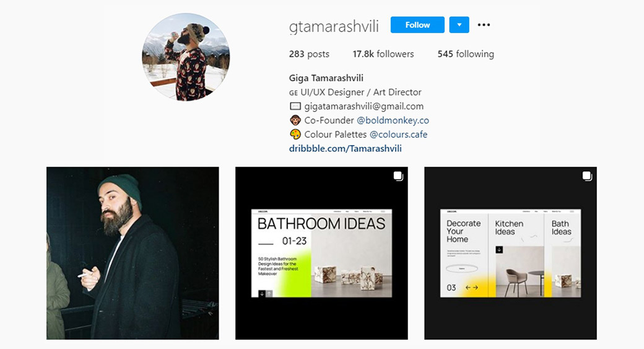Open the circular profile picture

pos(186,57)
